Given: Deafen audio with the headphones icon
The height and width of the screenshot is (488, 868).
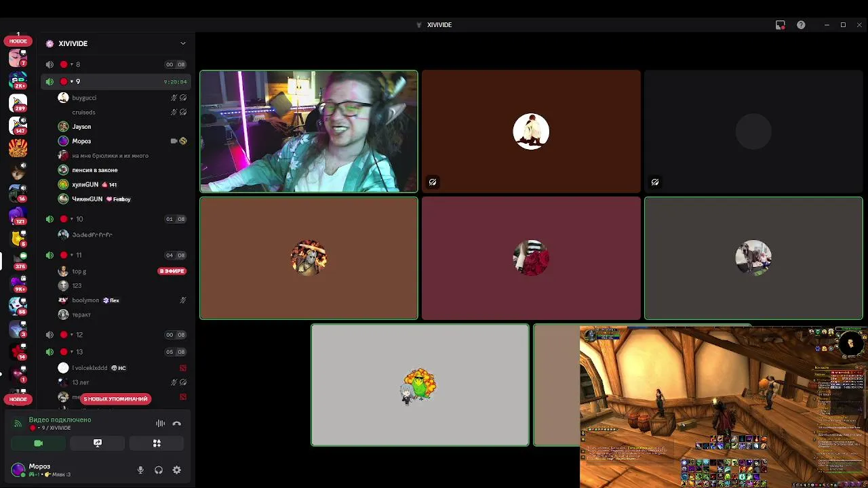Looking at the screenshot, I should coord(159,470).
